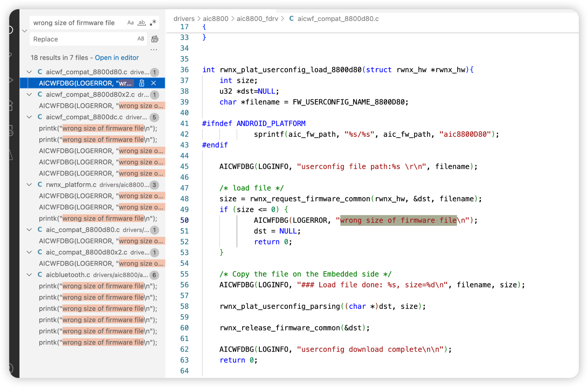Collapse aicwf_compat_8800d80x2.c results

click(29, 95)
